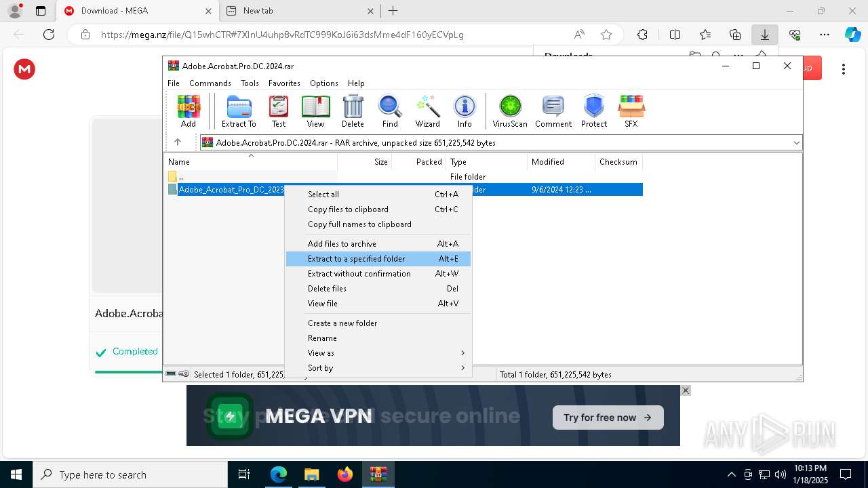Screen dimensions: 868x488
Task: Choose Extract without confirmation
Action: coord(378,274)
